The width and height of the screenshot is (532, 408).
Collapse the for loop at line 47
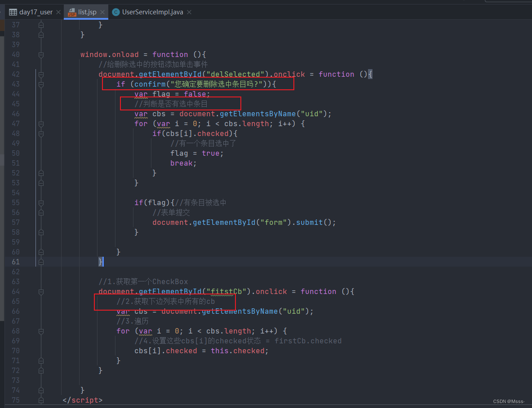point(41,124)
